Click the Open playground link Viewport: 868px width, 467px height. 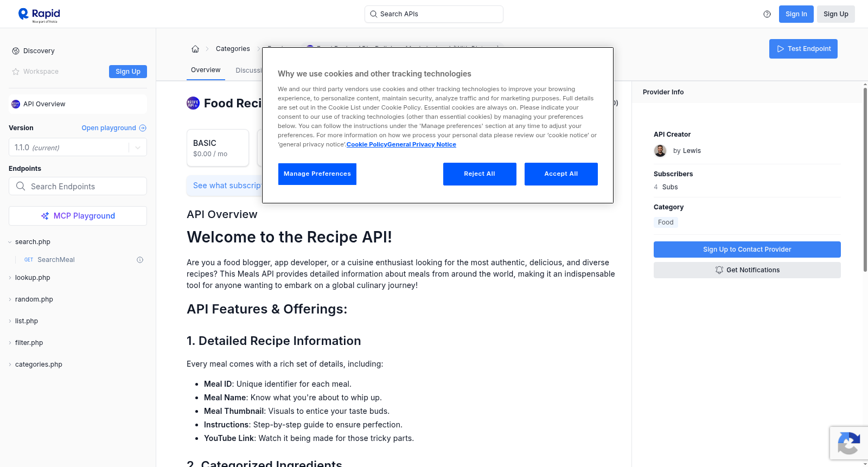pyautogui.click(x=114, y=128)
